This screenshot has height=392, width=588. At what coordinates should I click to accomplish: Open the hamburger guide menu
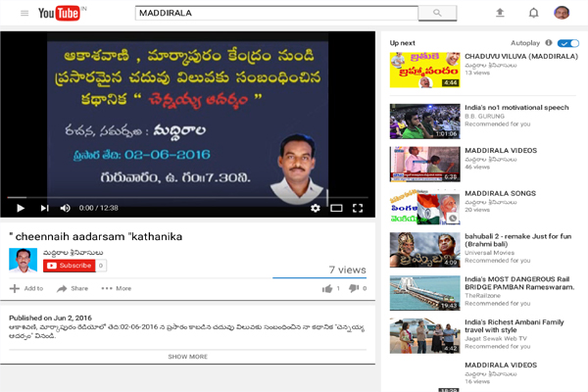[24, 14]
